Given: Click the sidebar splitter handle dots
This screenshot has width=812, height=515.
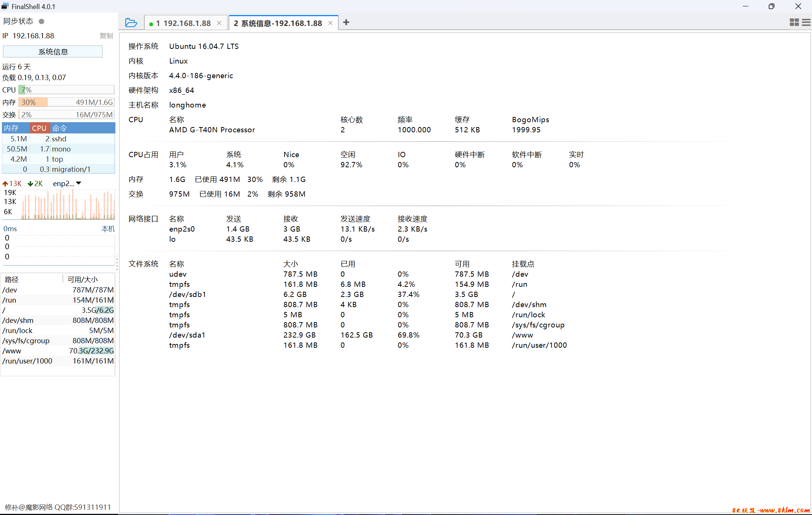Looking at the screenshot, I should coord(117,263).
